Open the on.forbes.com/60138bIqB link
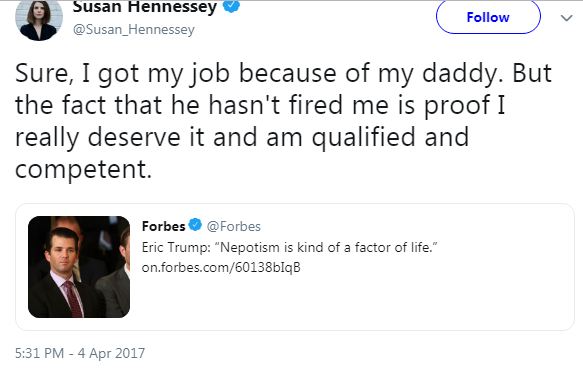 pyautogui.click(x=221, y=267)
